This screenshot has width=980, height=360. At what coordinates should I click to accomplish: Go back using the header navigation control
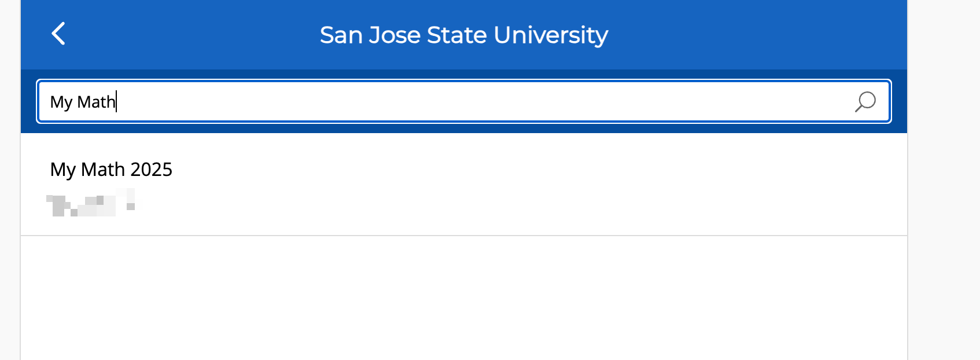58,34
